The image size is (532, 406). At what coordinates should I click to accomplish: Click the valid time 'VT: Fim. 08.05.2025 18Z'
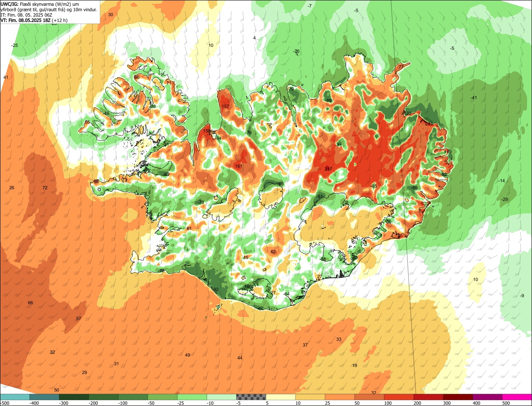[x=25, y=20]
